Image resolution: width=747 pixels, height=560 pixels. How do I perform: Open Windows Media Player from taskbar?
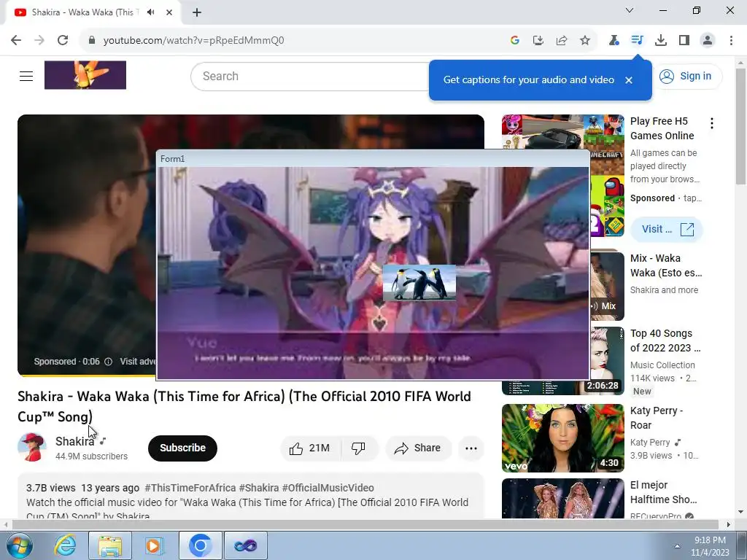(153, 545)
